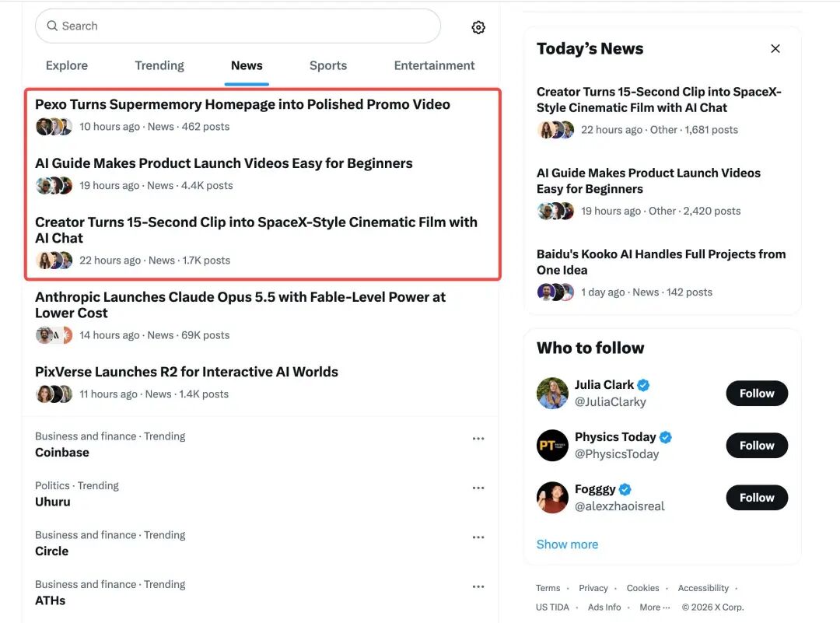Open the Terms footer link
This screenshot has width=840, height=623.
click(548, 588)
